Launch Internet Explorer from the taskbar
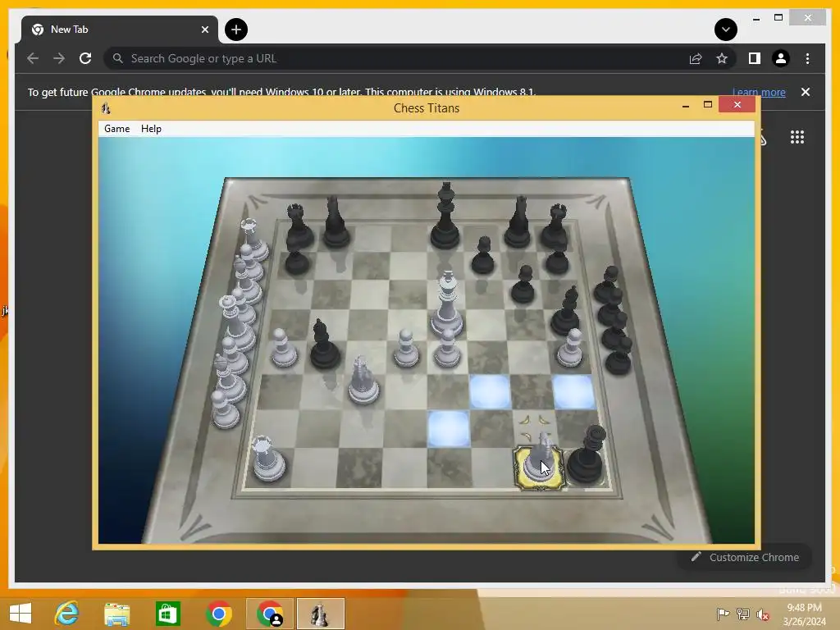 click(x=66, y=614)
